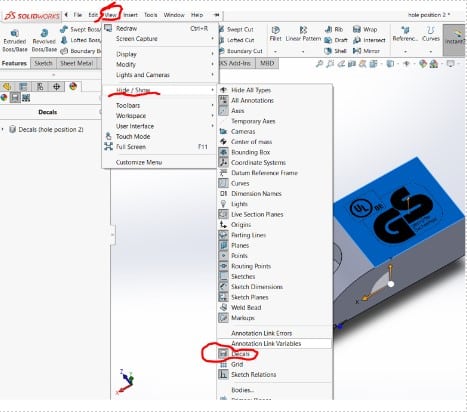Screen dimensions: 467x412
Task: Click the Parting Lines icon
Action: [223, 235]
